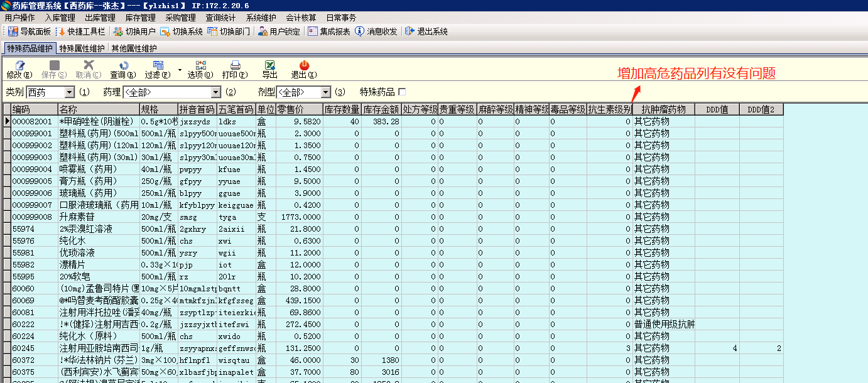Open the 库存管理 menu
Screen dimensions: 868x383
coord(140,18)
